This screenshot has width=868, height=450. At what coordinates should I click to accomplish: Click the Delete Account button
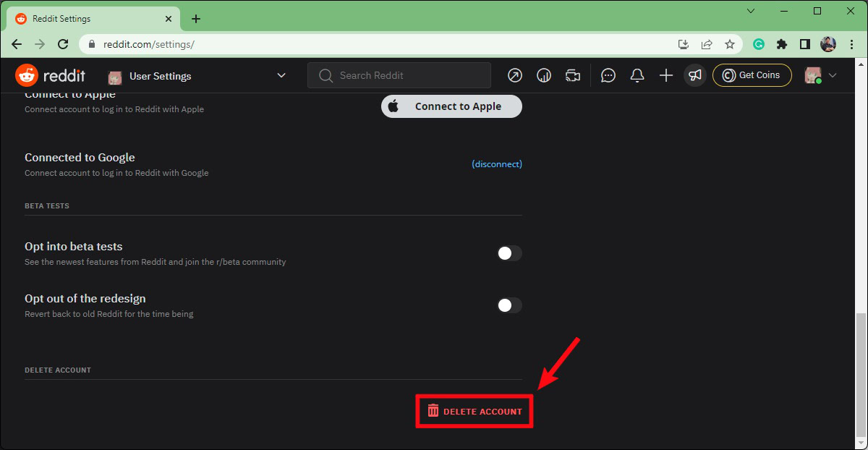tap(475, 411)
